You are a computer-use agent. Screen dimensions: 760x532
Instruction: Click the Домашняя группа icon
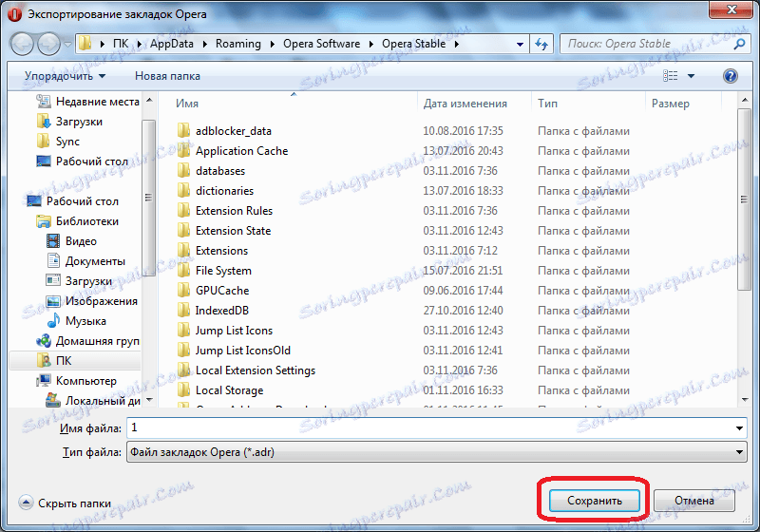click(44, 341)
